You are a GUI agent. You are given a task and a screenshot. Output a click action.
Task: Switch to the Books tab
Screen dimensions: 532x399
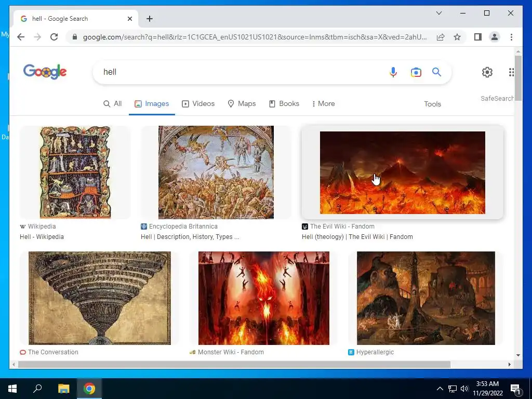284,104
